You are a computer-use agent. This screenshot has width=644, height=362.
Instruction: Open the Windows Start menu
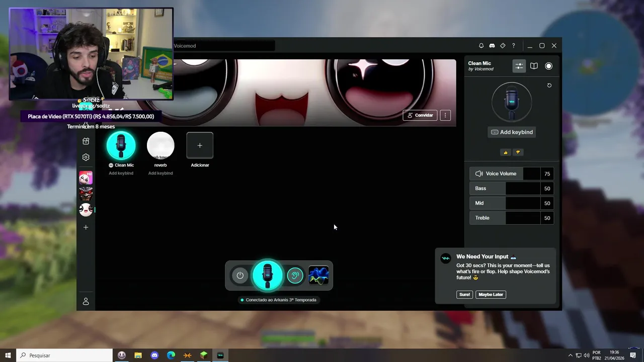8,355
